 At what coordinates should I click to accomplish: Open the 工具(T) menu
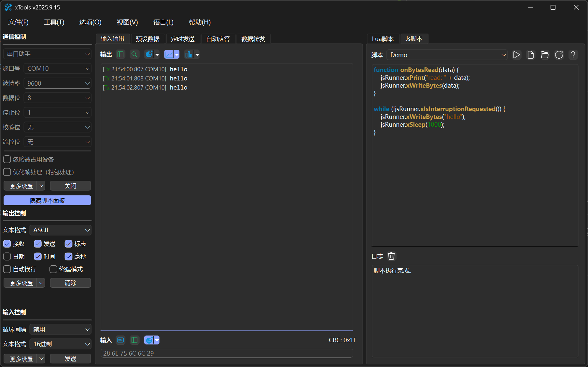(54, 22)
